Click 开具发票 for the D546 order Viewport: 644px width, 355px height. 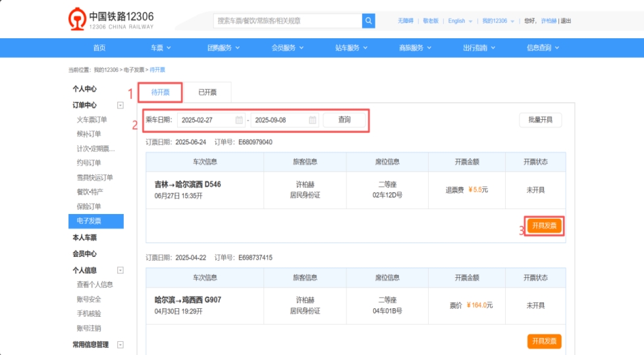click(544, 225)
